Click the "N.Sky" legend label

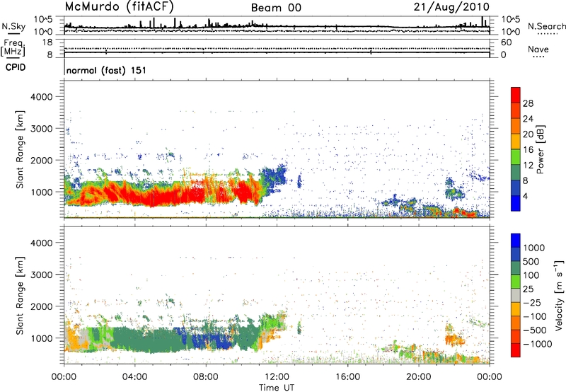click(x=13, y=26)
